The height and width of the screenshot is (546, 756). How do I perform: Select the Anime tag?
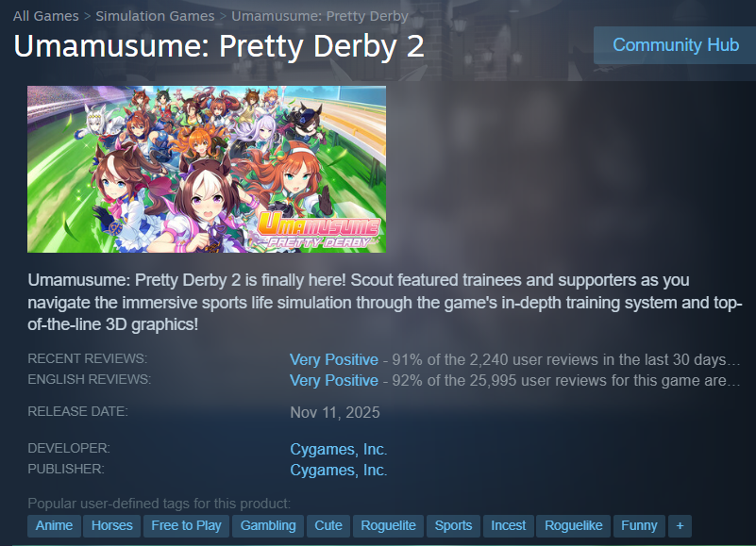click(x=54, y=526)
